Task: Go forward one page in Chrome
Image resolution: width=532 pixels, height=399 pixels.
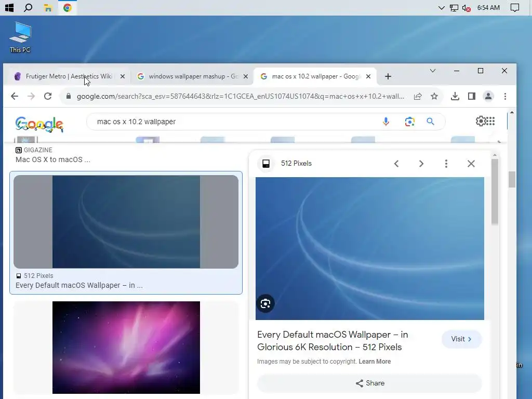Action: click(31, 96)
